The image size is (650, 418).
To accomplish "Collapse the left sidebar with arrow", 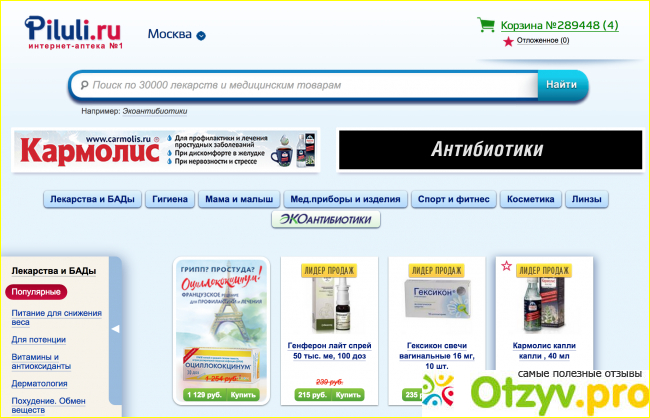I will pos(114,328).
